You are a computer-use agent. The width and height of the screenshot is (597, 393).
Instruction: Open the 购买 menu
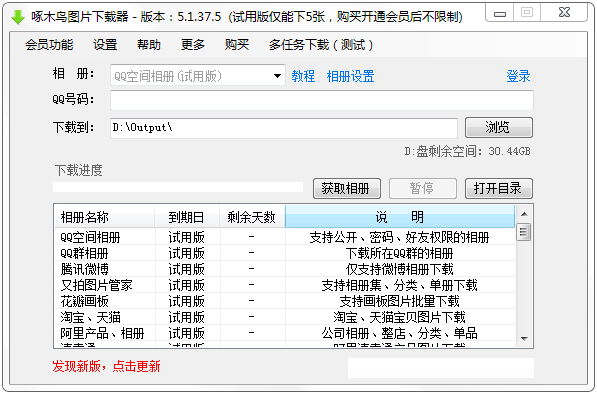tap(237, 45)
